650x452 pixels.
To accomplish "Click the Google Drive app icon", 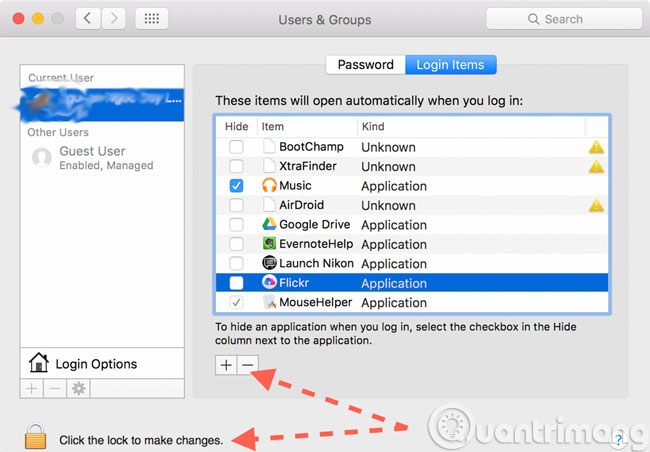I will pyautogui.click(x=269, y=224).
